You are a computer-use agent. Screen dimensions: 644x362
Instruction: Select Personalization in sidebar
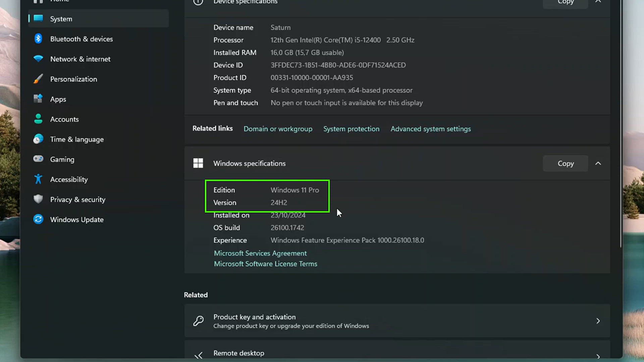pyautogui.click(x=98, y=79)
